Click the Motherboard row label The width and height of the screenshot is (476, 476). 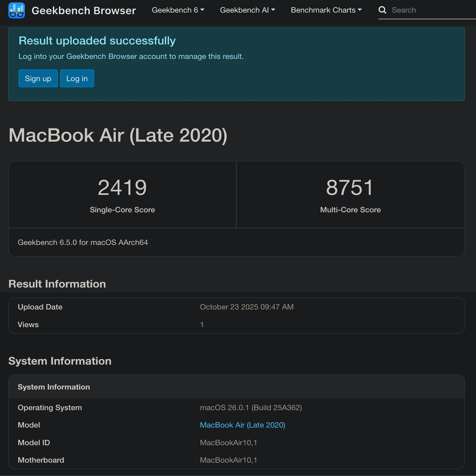point(41,460)
